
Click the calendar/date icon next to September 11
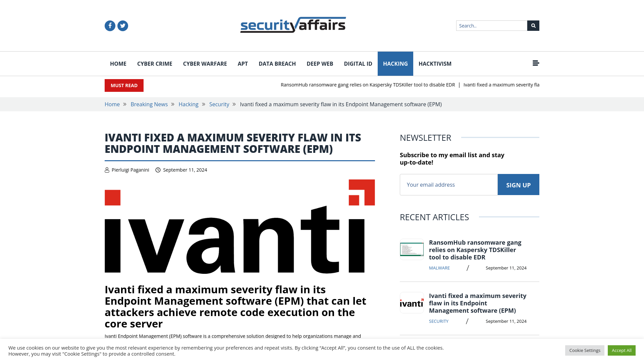pyautogui.click(x=158, y=170)
